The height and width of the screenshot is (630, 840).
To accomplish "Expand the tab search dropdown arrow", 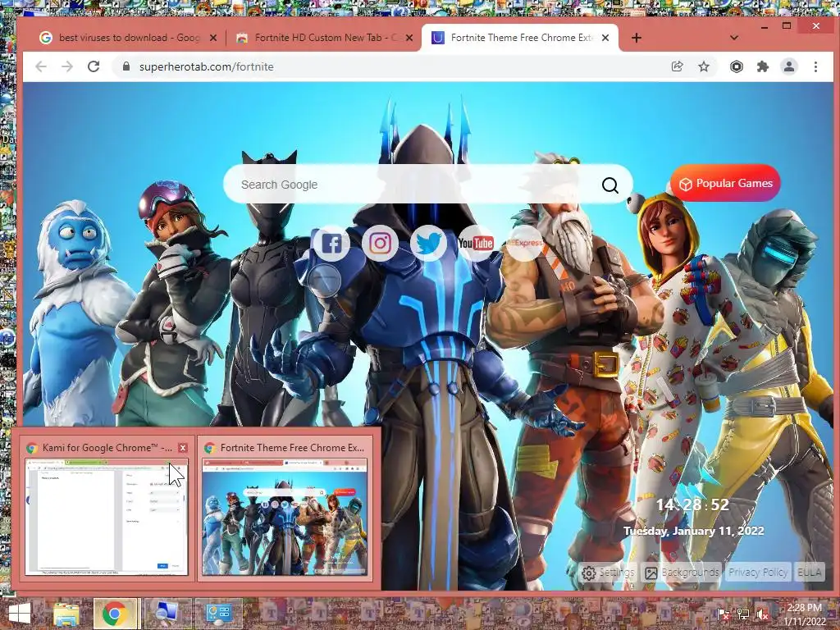I will [734, 38].
